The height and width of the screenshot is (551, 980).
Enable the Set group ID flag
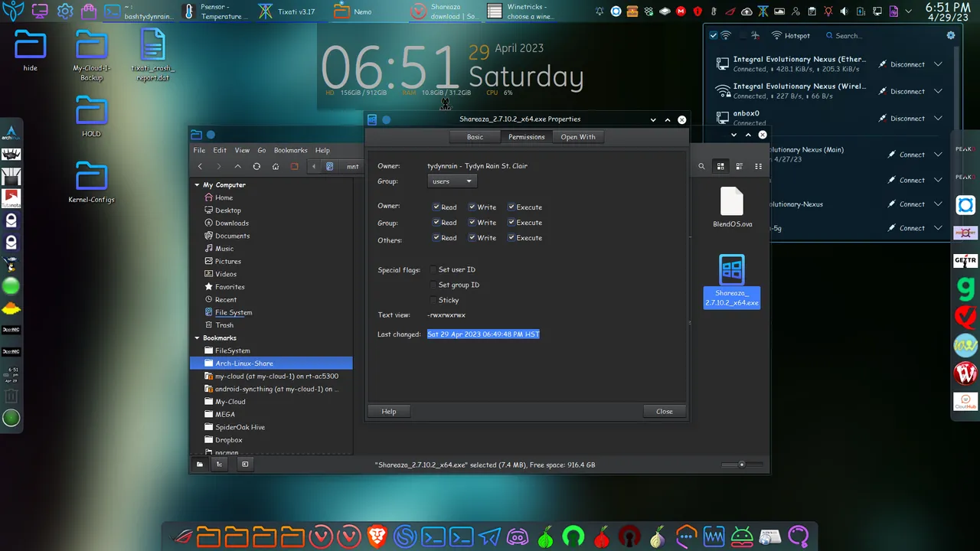click(x=433, y=285)
